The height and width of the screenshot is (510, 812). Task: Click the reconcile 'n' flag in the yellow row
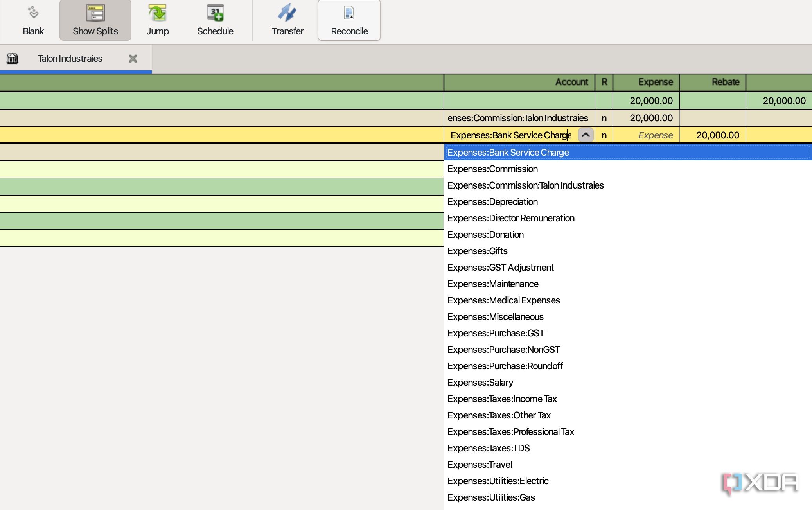tap(604, 135)
